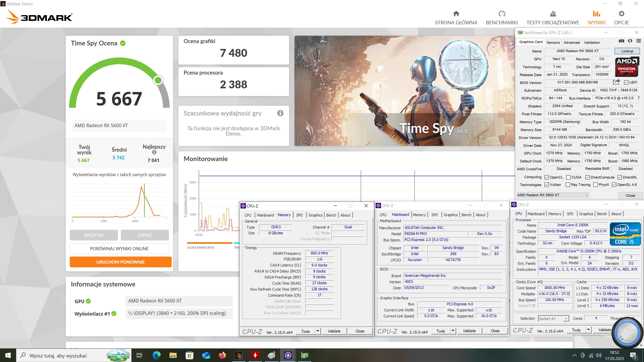Open Strona Główna home icon
This screenshot has width=644, height=362.
point(456,14)
